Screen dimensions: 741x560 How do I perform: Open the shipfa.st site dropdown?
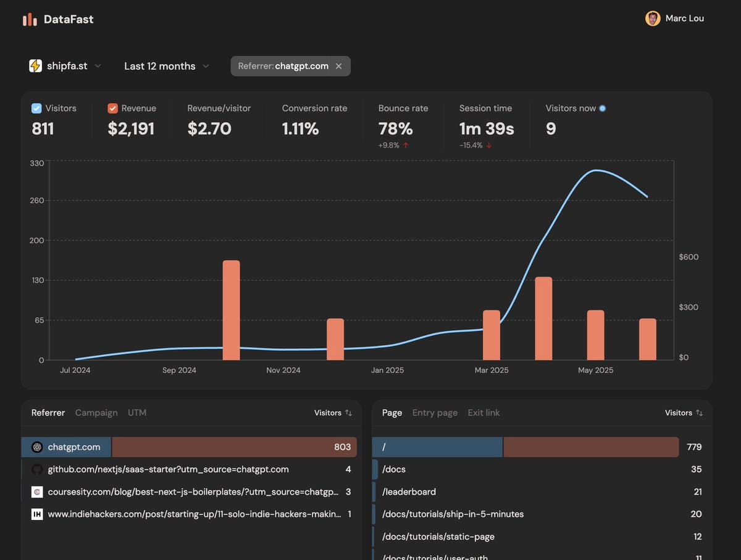65,66
